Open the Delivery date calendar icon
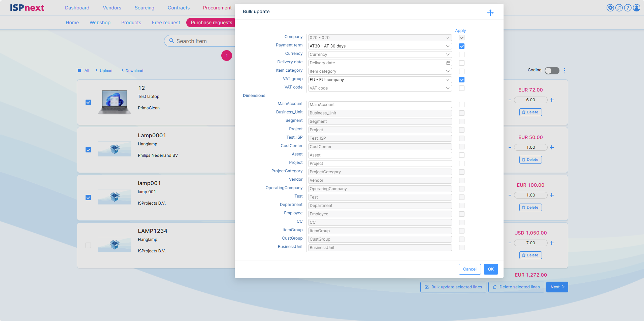 point(448,63)
